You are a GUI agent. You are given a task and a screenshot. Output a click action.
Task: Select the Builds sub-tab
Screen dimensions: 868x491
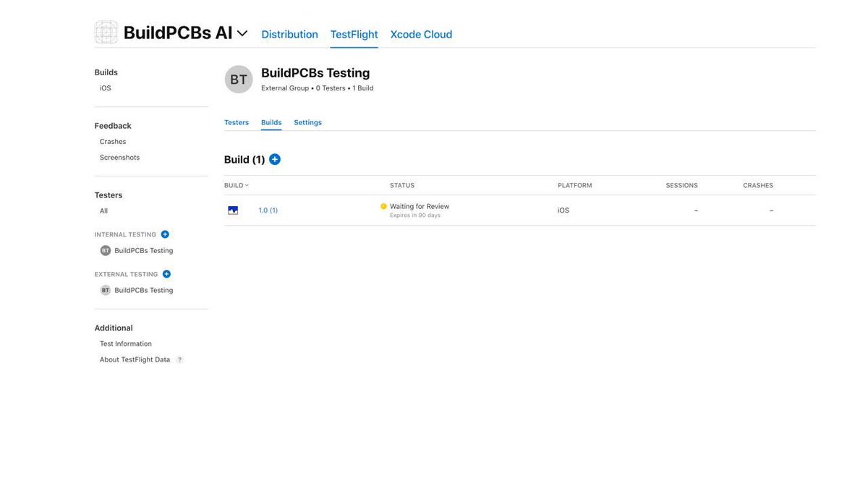(271, 122)
